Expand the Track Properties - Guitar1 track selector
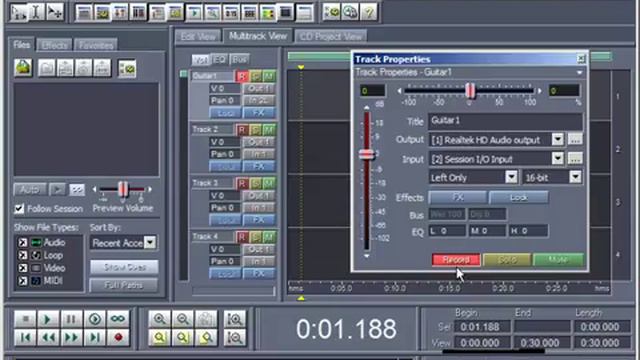 pos(579,73)
